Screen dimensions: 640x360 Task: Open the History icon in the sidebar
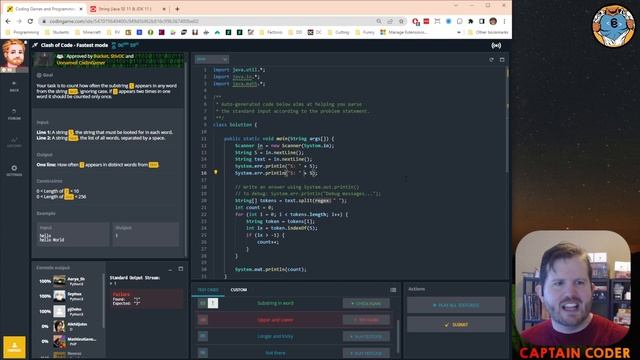point(14,142)
